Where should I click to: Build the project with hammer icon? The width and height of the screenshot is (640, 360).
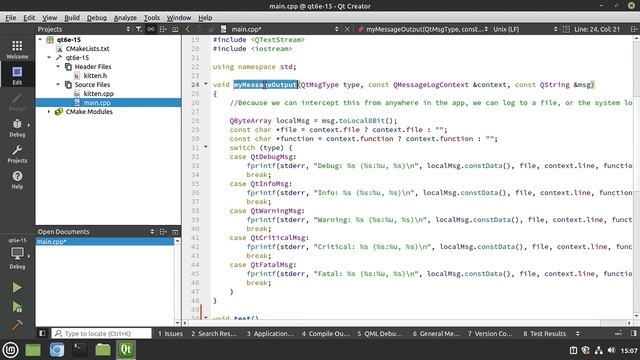[17, 325]
